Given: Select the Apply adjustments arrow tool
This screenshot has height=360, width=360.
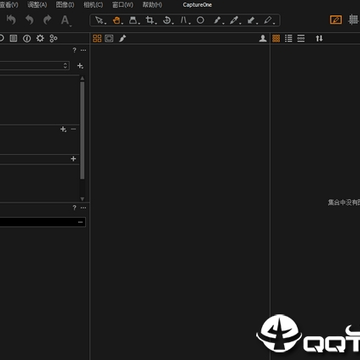Looking at the screenshot, I should click(x=251, y=20).
